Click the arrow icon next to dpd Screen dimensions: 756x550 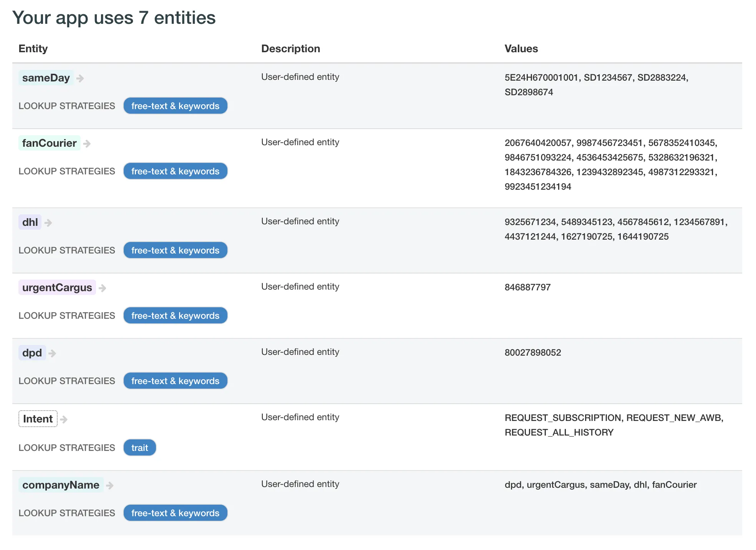pyautogui.click(x=52, y=353)
